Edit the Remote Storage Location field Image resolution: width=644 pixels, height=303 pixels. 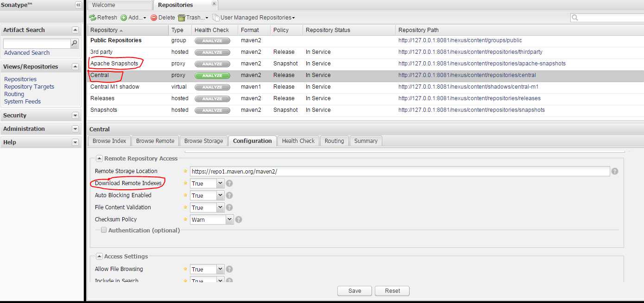pyautogui.click(x=400, y=171)
